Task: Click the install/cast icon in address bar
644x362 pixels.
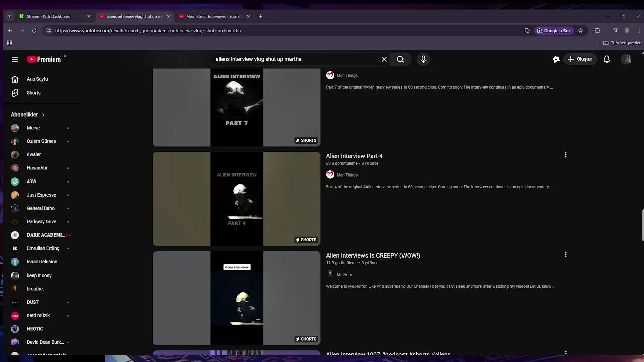Action: 527,30
